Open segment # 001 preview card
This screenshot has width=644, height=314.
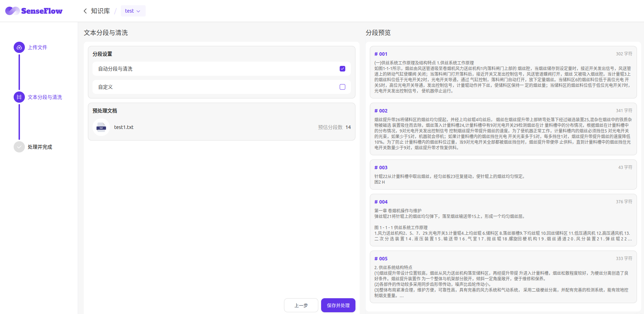click(503, 72)
